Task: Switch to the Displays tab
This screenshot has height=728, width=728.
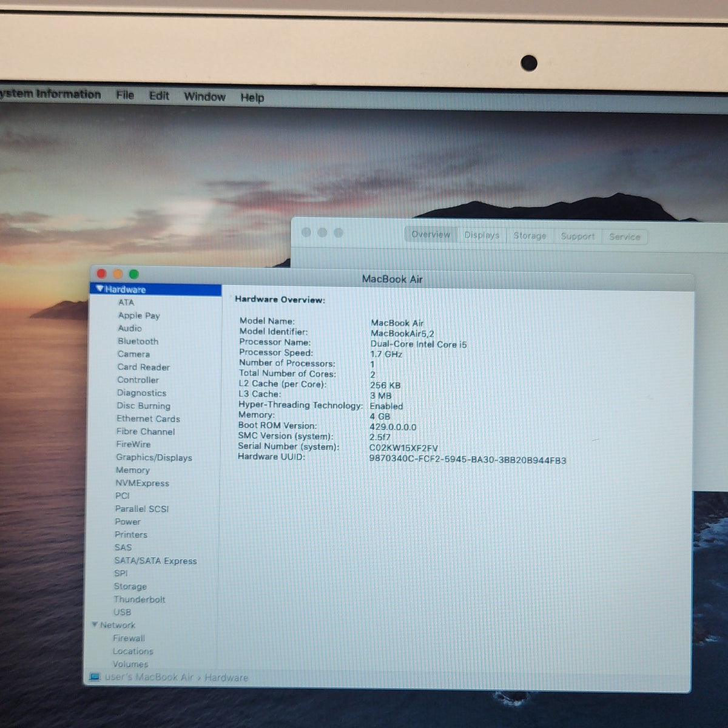Action: tap(482, 235)
